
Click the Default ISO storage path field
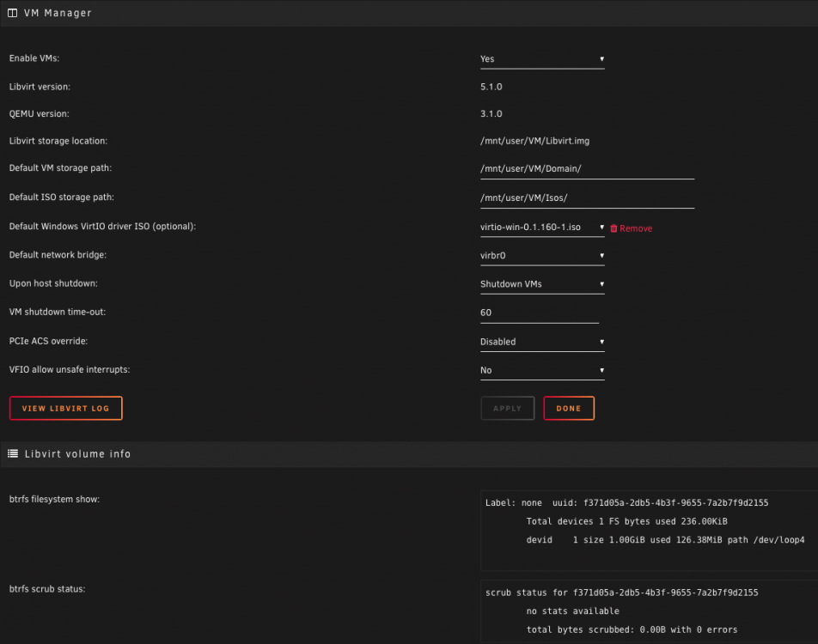click(x=587, y=198)
